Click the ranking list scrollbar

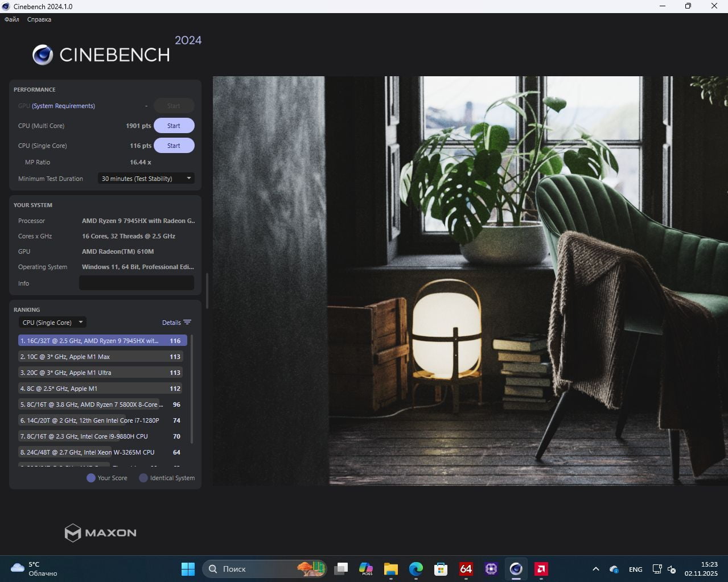pyautogui.click(x=192, y=389)
